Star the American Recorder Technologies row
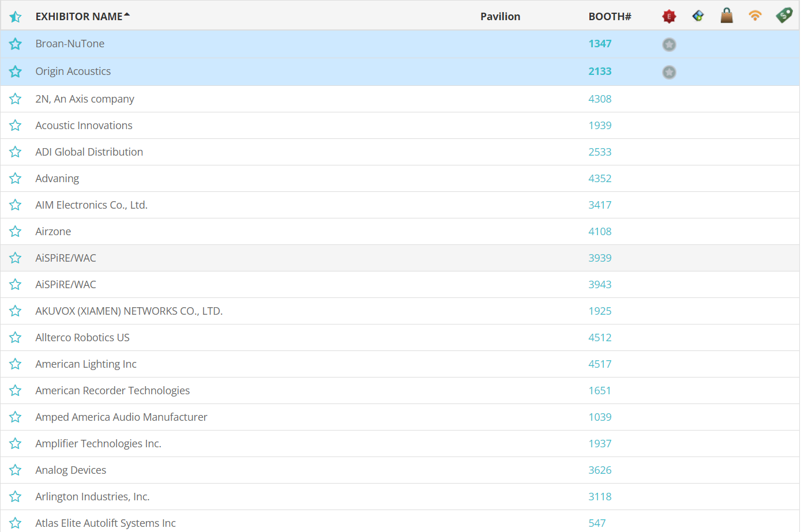801x532 pixels. (x=16, y=391)
